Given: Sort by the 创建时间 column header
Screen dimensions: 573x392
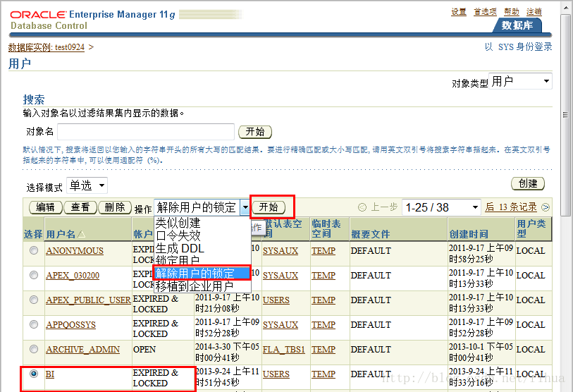Looking at the screenshot, I should (x=469, y=234).
